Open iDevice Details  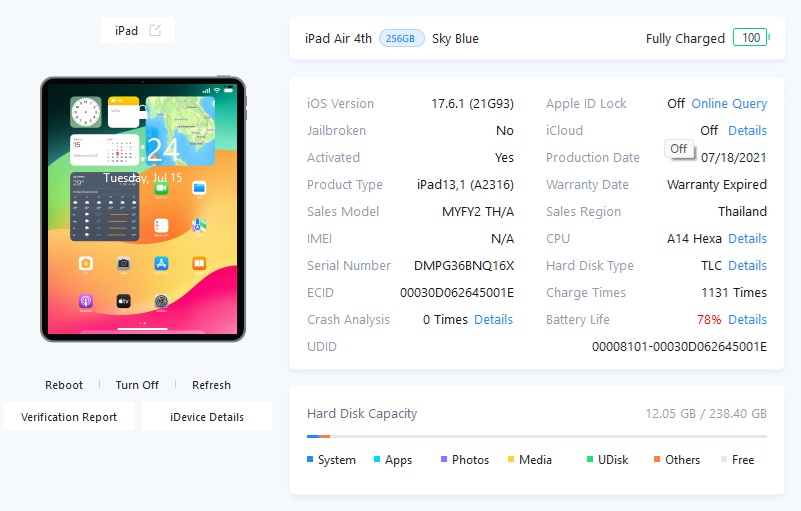pos(207,416)
